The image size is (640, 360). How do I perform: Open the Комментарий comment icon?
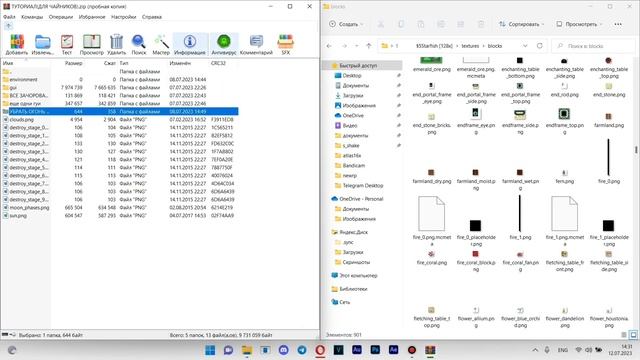pyautogui.click(x=256, y=44)
